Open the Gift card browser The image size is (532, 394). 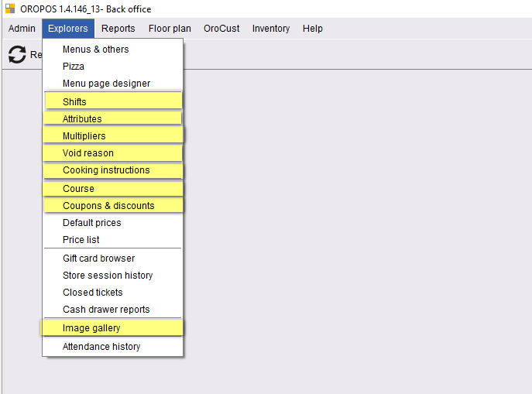click(x=112, y=259)
